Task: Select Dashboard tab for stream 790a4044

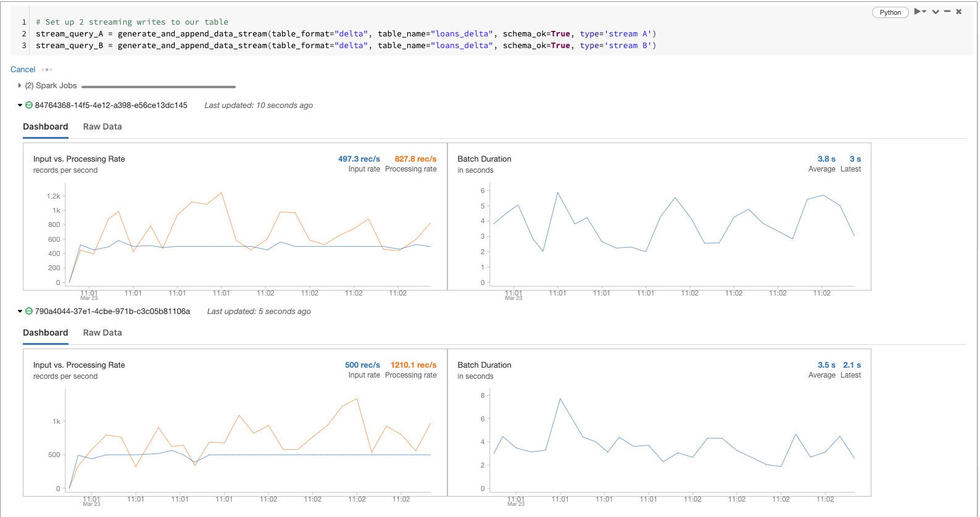Action: [x=46, y=333]
